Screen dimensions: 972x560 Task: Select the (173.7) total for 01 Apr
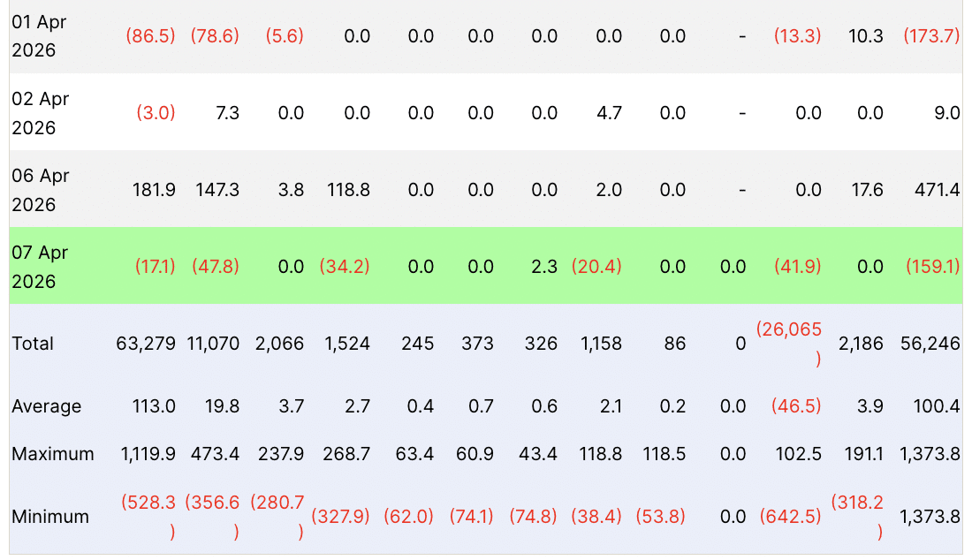click(931, 36)
